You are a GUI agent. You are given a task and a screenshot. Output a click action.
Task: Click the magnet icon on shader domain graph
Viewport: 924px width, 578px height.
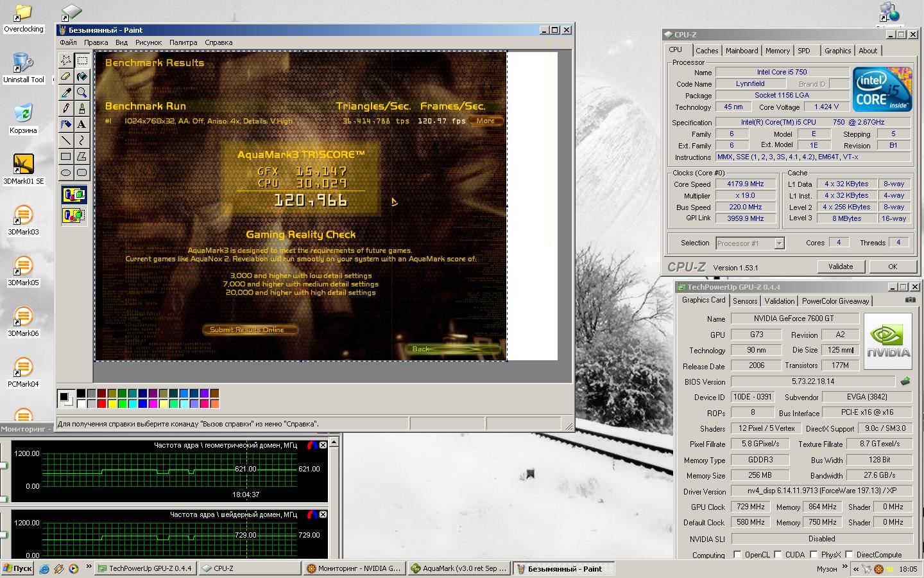click(312, 514)
